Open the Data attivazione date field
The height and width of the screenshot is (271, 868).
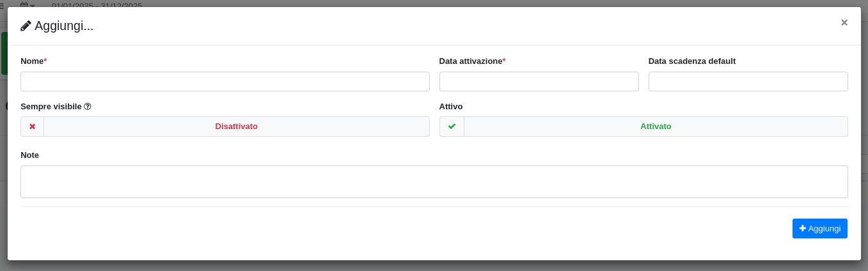pos(539,82)
